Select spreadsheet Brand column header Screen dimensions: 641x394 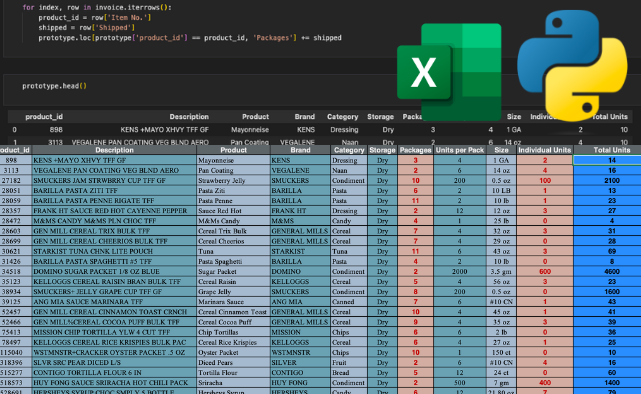click(x=300, y=150)
